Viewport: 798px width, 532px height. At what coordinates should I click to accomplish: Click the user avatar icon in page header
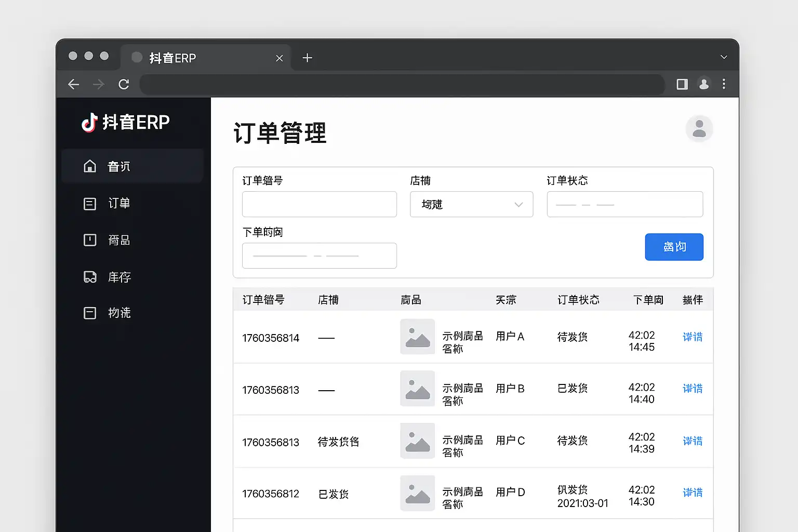[x=699, y=128]
